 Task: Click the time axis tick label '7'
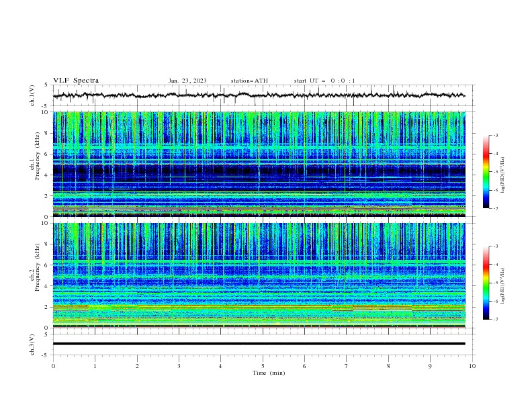347,366
